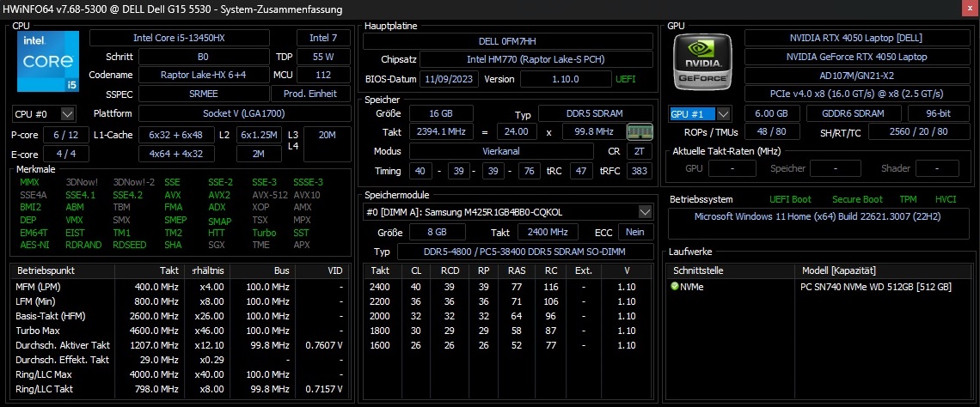Click the Windows 11 Home operating system field
The width and height of the screenshot is (980, 407).
tap(817, 216)
